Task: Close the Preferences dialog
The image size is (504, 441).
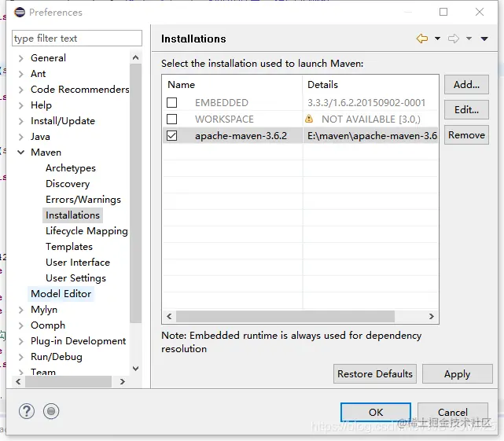Action: click(x=480, y=12)
